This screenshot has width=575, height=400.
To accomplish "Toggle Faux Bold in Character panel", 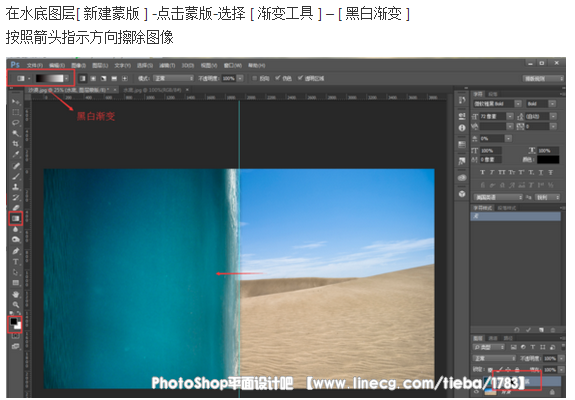I will click(482, 172).
